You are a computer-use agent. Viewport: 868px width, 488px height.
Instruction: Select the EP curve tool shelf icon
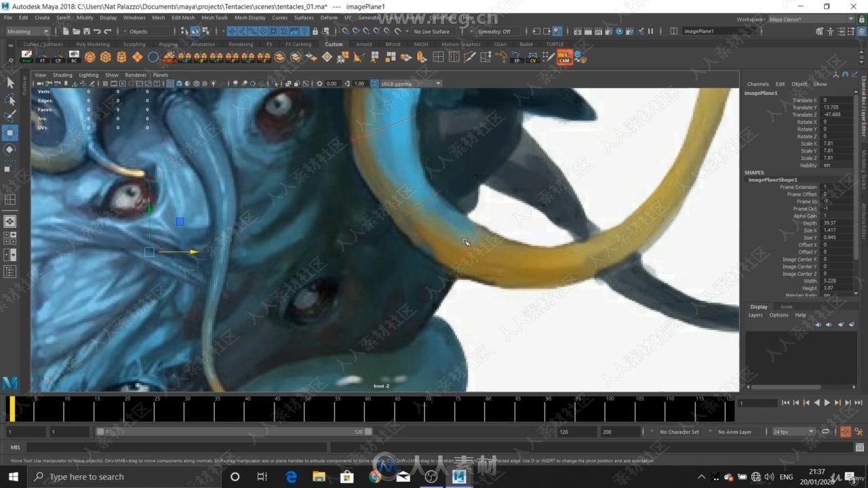[517, 57]
